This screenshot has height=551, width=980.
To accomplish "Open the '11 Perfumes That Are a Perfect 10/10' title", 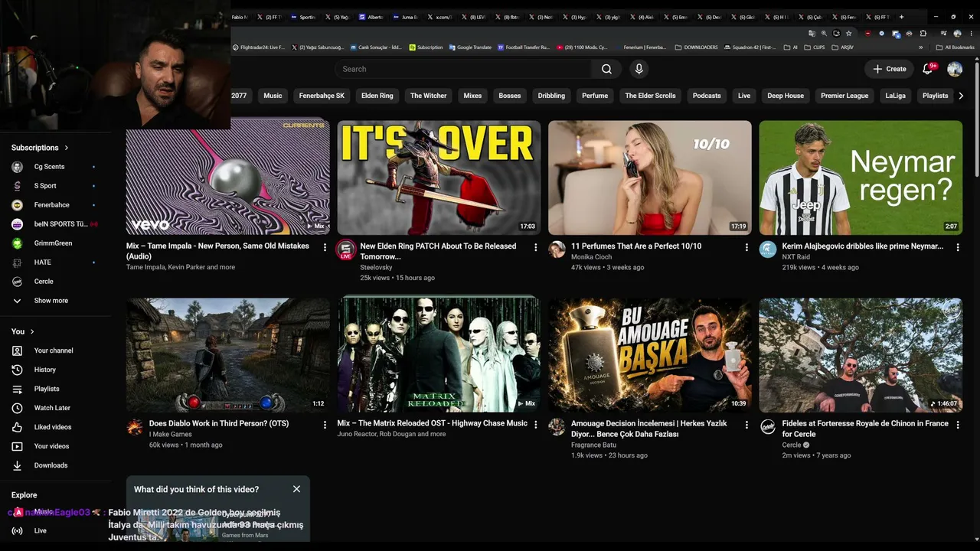I will pos(636,246).
